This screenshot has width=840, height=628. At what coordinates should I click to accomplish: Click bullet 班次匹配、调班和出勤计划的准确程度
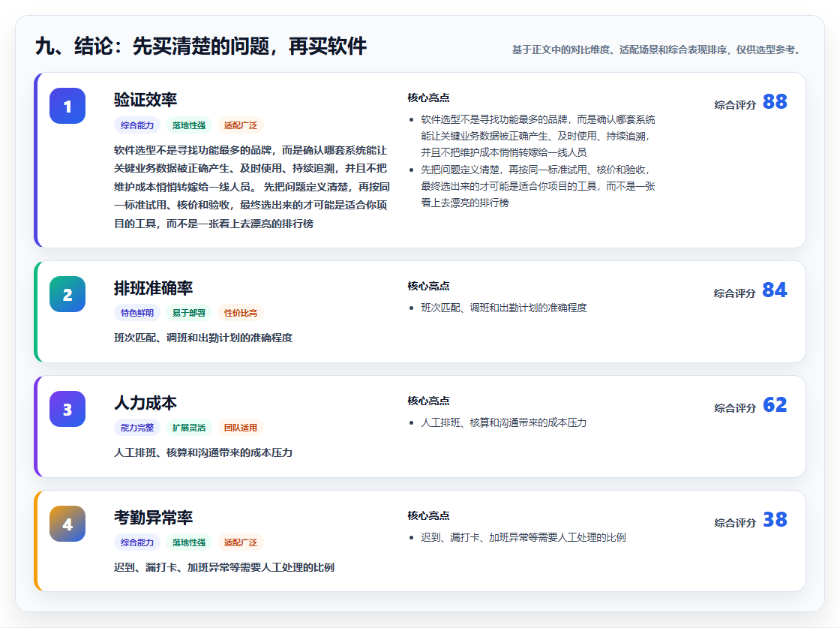click(x=503, y=308)
